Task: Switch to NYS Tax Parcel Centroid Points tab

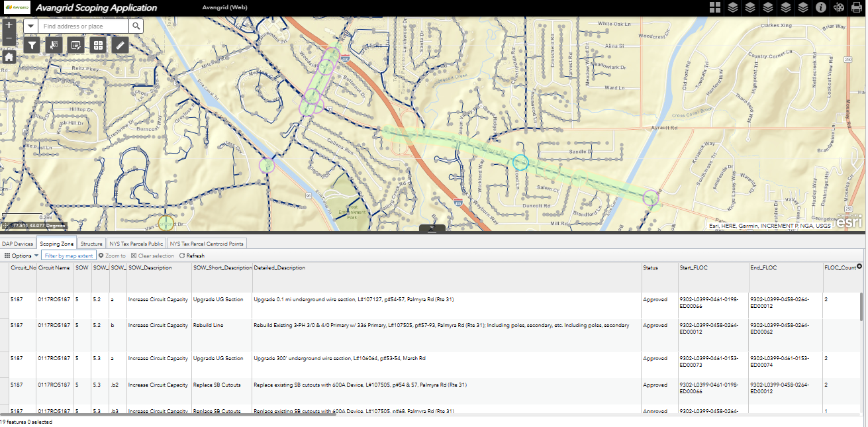Action: pos(207,244)
